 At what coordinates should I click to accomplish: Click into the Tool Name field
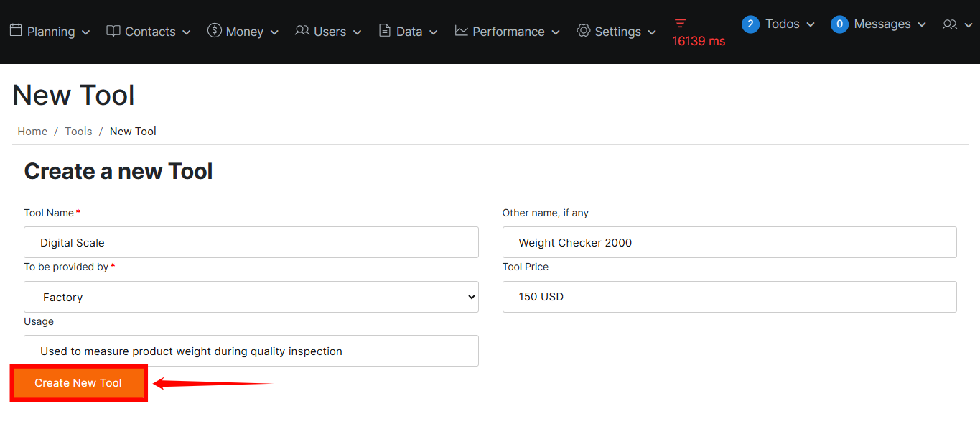pyautogui.click(x=251, y=243)
